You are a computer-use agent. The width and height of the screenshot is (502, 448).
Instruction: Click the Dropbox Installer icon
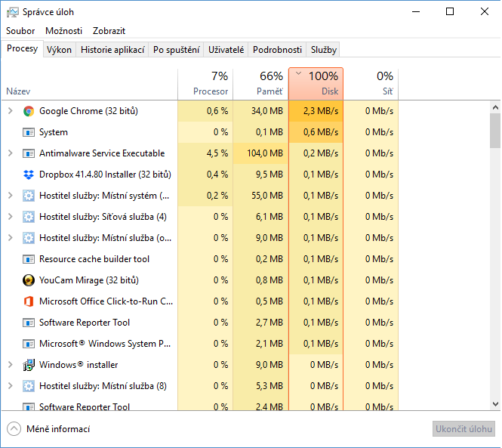coord(29,175)
